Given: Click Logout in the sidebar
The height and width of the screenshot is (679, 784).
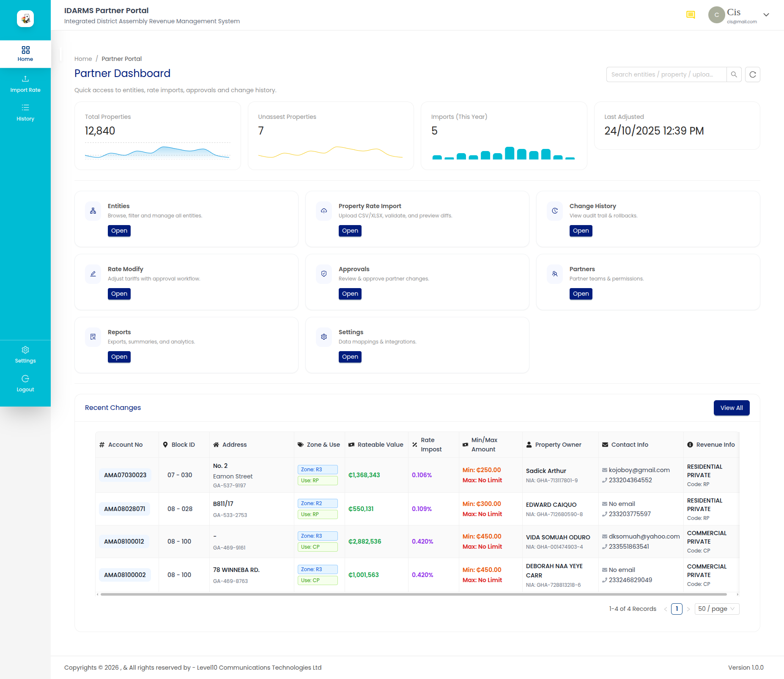Looking at the screenshot, I should 25,383.
